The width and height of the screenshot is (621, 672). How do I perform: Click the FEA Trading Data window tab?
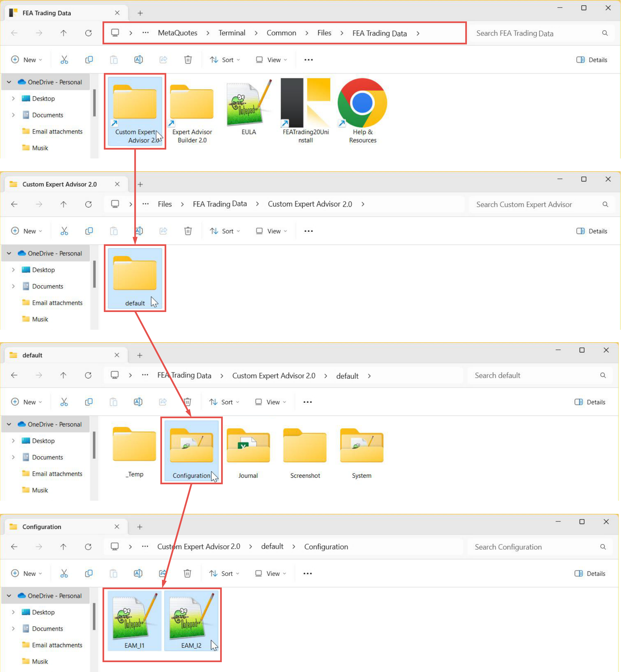[66, 13]
